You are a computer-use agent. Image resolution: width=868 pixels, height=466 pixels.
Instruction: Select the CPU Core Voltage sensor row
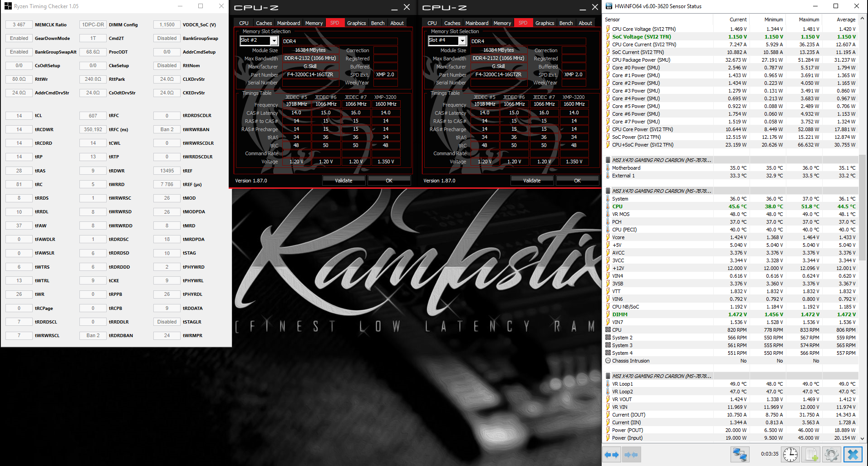(731, 29)
